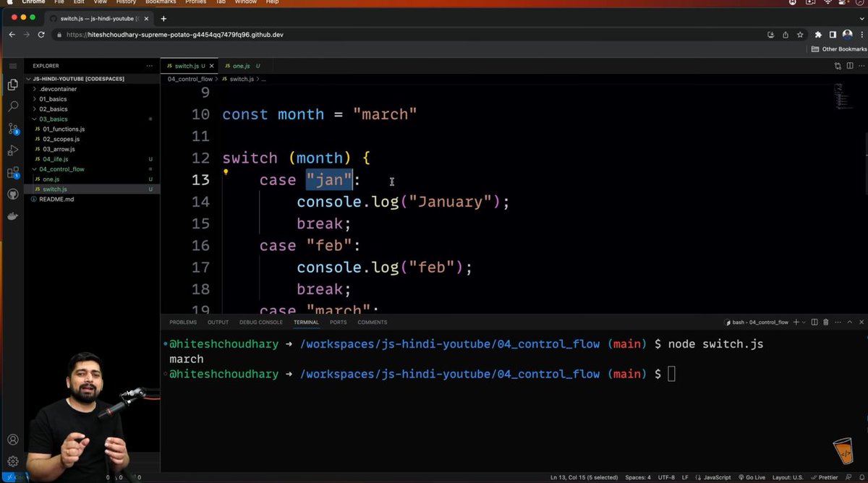Install app icon in address bar

[771, 34]
